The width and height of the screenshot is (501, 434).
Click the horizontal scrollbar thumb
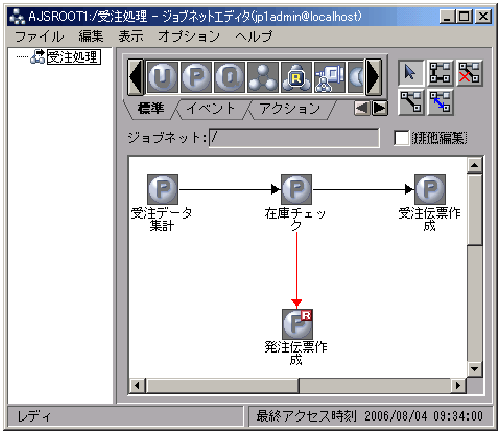coord(223,386)
